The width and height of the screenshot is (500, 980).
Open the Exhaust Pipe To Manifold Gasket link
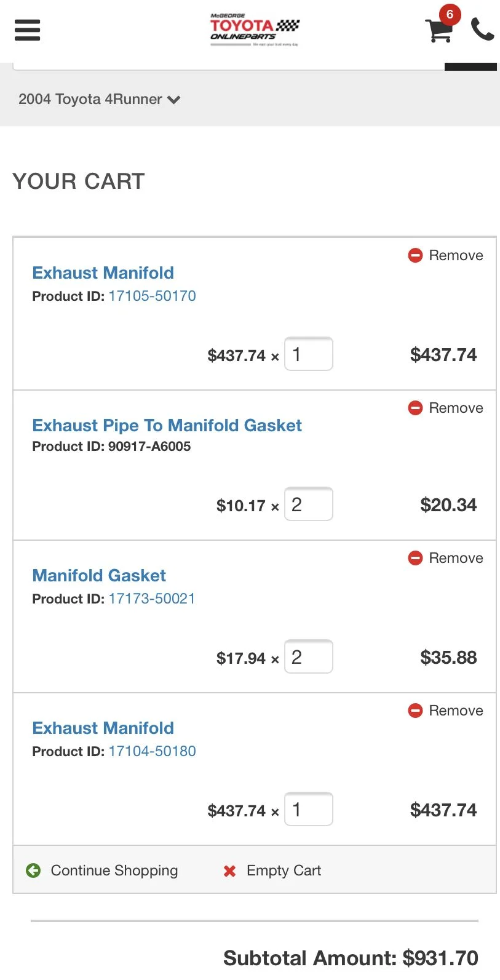(x=167, y=425)
